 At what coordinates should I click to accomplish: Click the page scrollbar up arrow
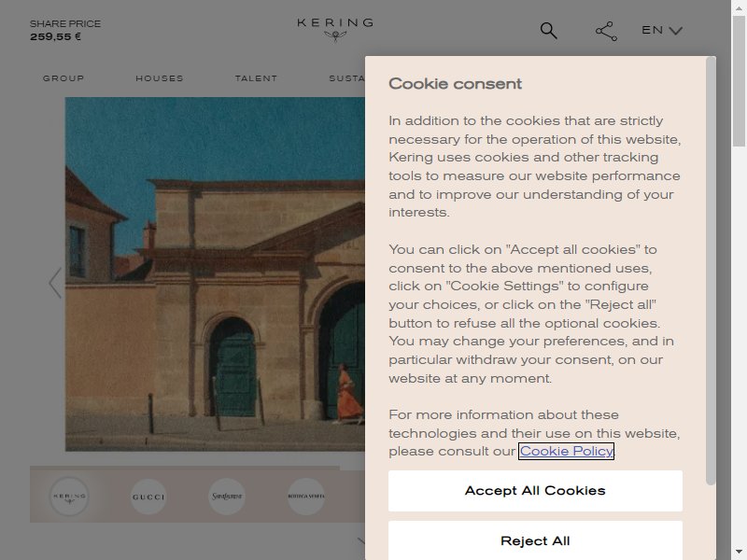(739, 7)
